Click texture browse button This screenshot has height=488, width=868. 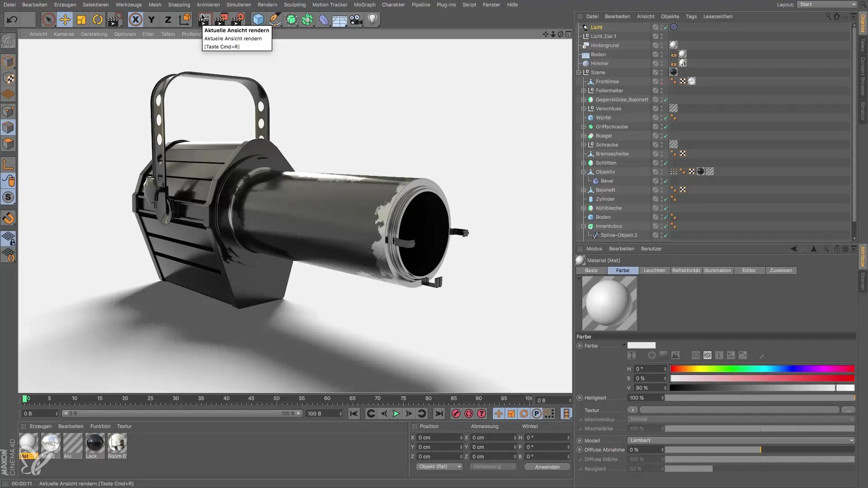pyautogui.click(x=848, y=410)
